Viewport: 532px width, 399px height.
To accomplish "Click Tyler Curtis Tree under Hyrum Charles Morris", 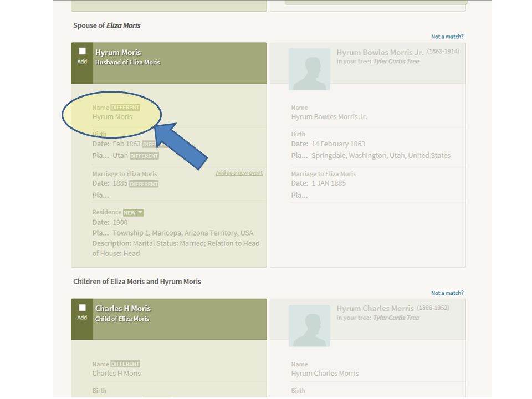I will pos(396,318).
